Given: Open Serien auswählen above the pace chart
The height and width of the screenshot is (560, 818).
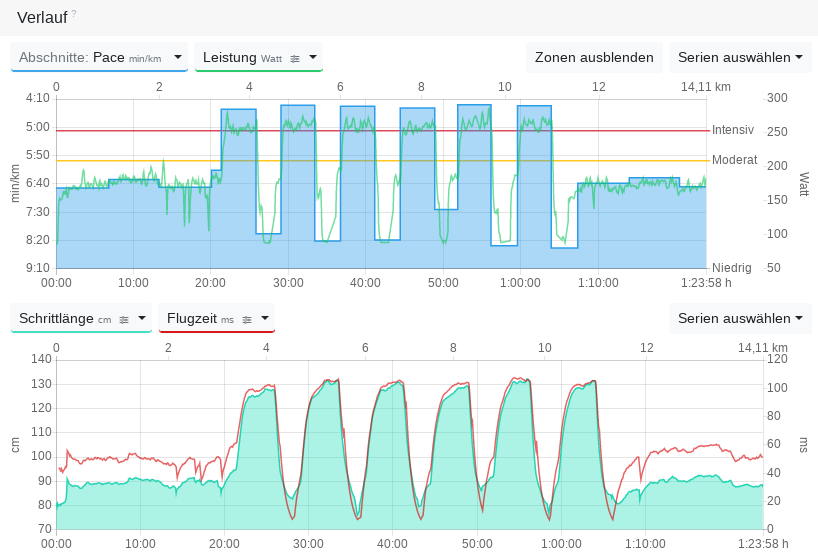Looking at the screenshot, I should click(740, 58).
